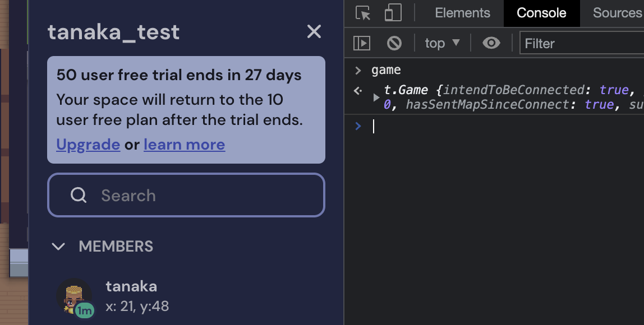
Task: Create a live expression via eye icon
Action: [x=491, y=43]
